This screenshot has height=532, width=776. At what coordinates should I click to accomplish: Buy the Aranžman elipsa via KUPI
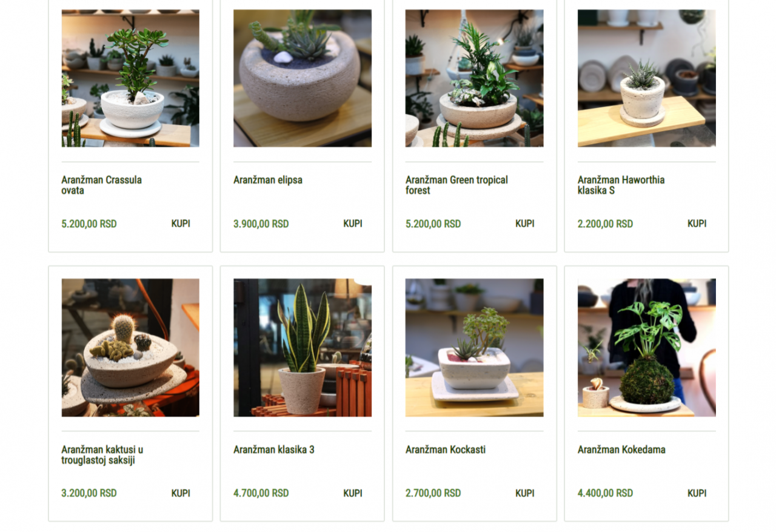pos(353,224)
